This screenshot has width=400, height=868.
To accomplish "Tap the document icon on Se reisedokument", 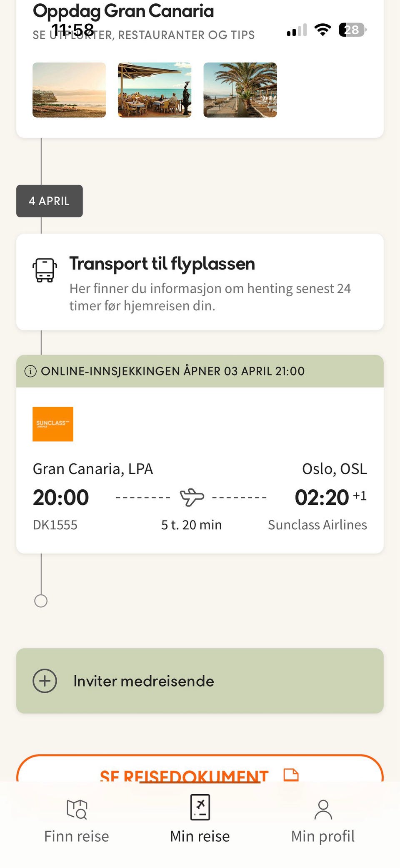I will point(291,774).
